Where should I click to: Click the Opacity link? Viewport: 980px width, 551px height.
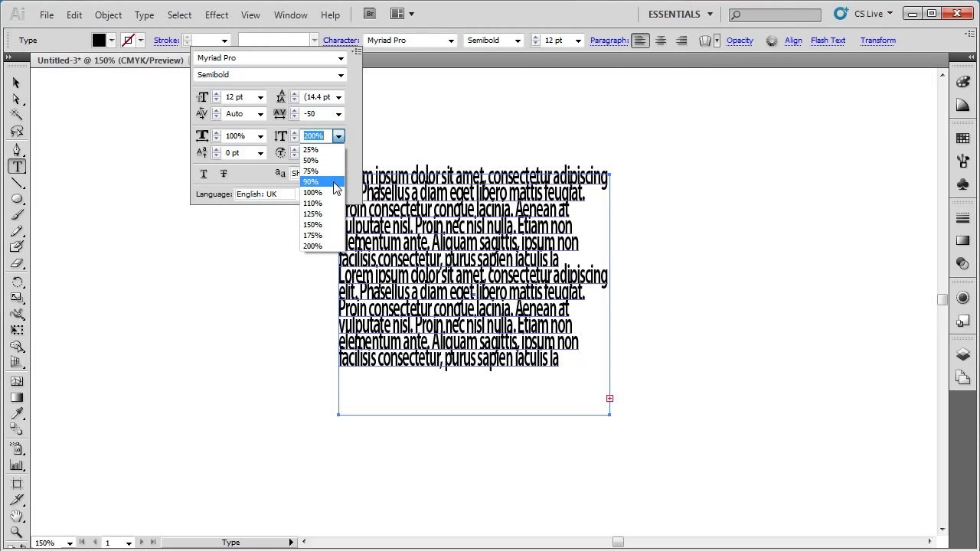click(740, 41)
